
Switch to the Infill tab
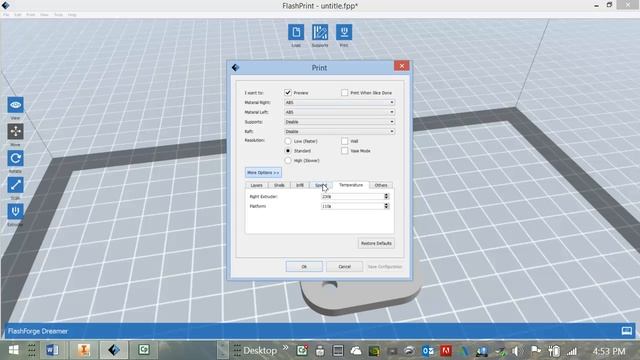click(x=300, y=185)
